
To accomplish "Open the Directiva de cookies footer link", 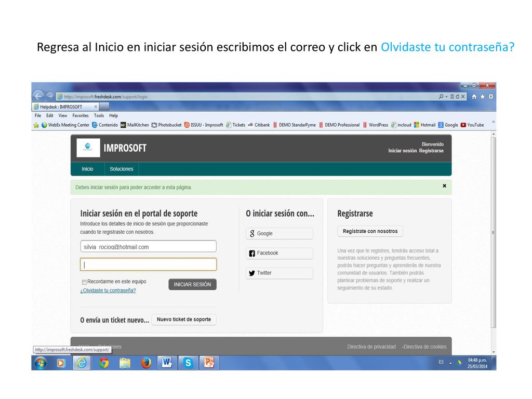I will point(425,347).
